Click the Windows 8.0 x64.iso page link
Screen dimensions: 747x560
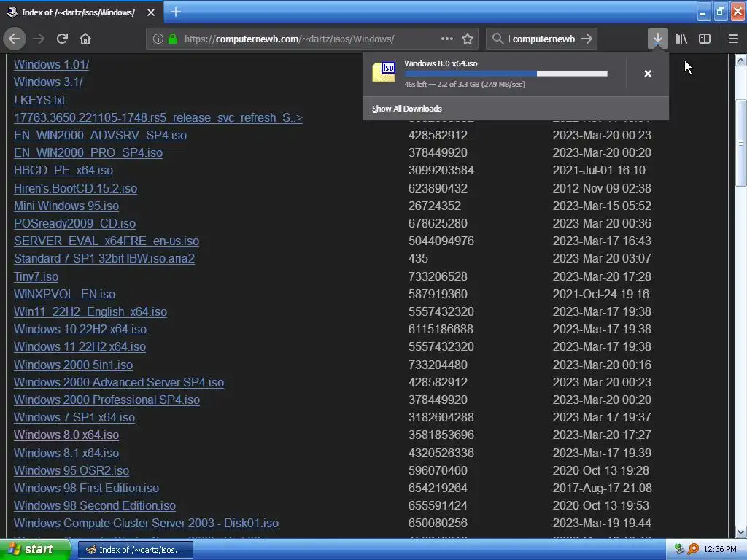66,435
